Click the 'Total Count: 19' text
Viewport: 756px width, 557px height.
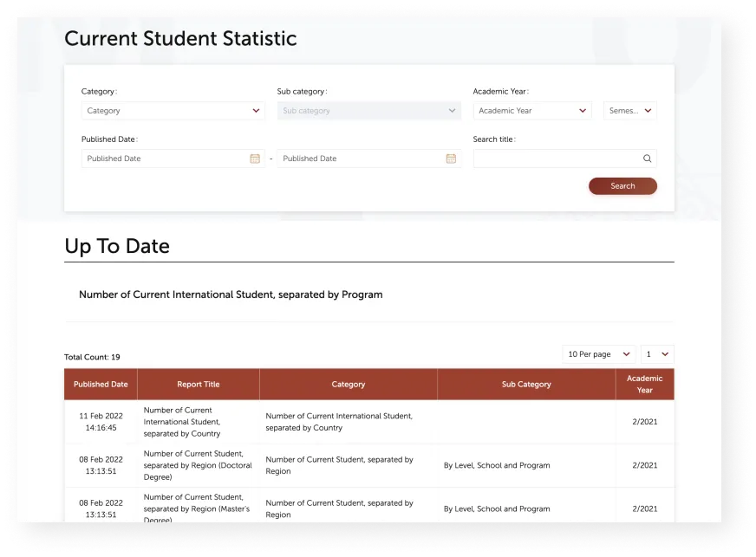tap(92, 357)
